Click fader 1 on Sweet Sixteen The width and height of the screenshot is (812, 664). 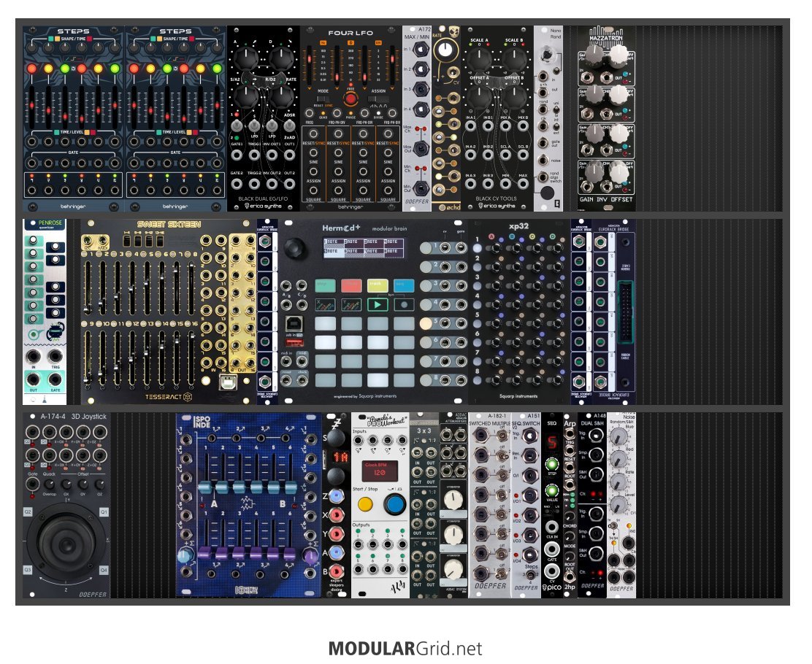pyautogui.click(x=88, y=287)
